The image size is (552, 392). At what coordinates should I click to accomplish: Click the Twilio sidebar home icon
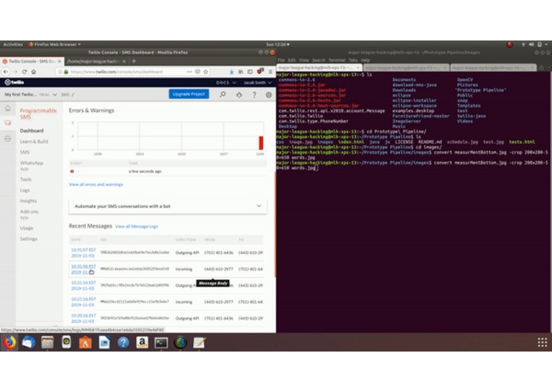point(8,108)
